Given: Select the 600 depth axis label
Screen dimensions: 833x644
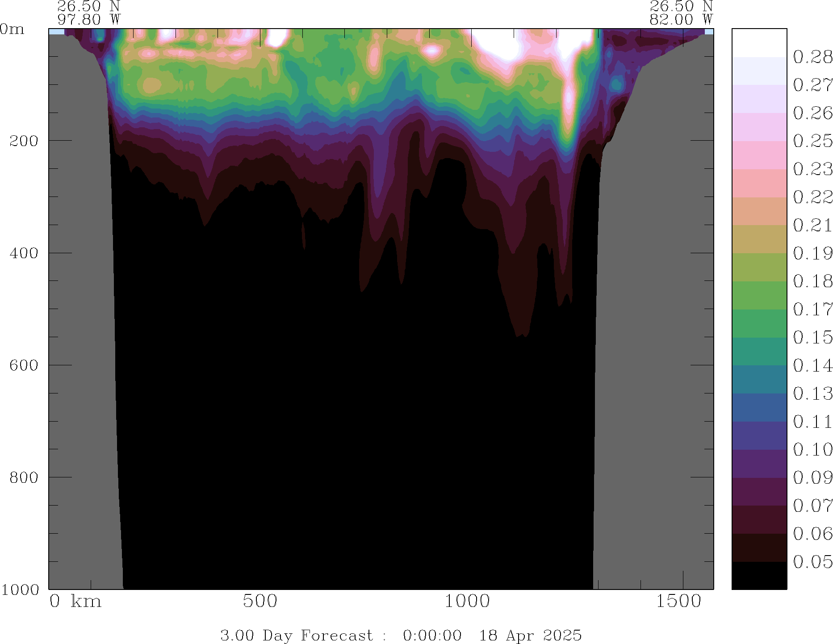Looking at the screenshot, I should (24, 365).
